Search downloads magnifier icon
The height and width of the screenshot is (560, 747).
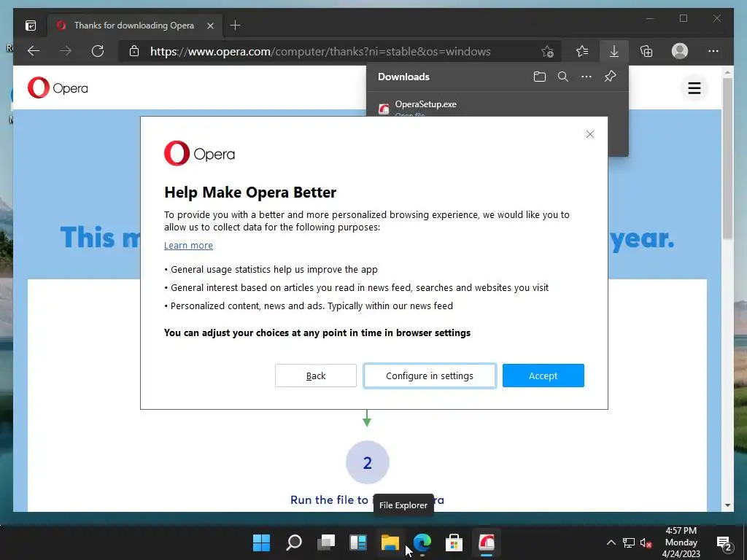[x=562, y=77]
